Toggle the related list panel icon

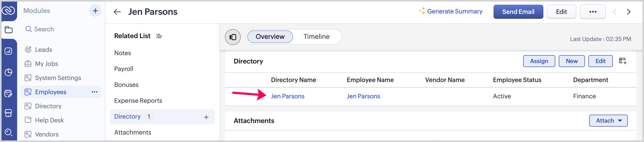pos(233,37)
